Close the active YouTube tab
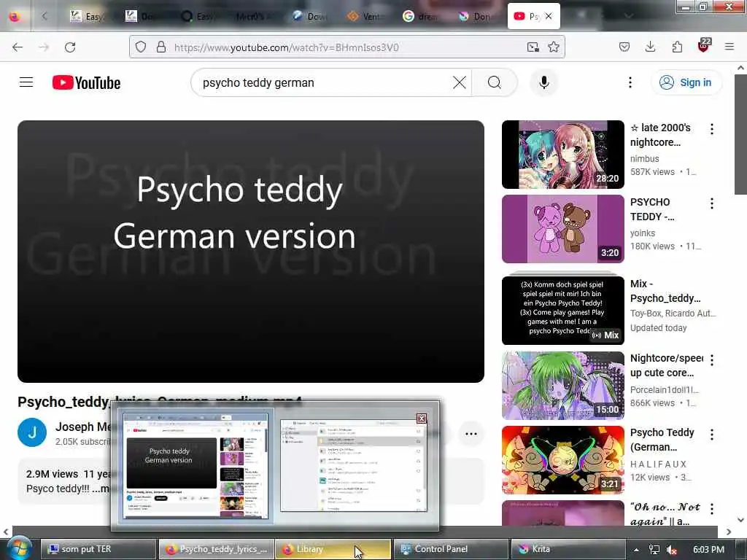The width and height of the screenshot is (747, 560). coord(549,16)
